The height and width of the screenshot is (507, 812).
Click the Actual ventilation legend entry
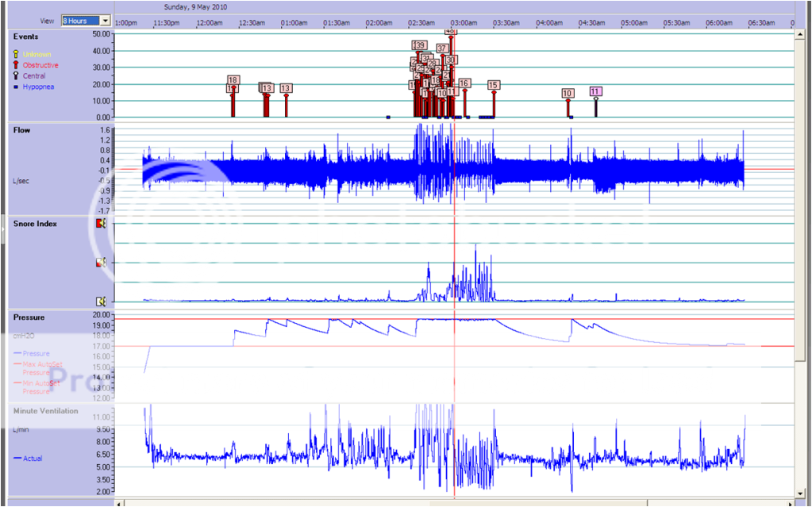point(28,459)
